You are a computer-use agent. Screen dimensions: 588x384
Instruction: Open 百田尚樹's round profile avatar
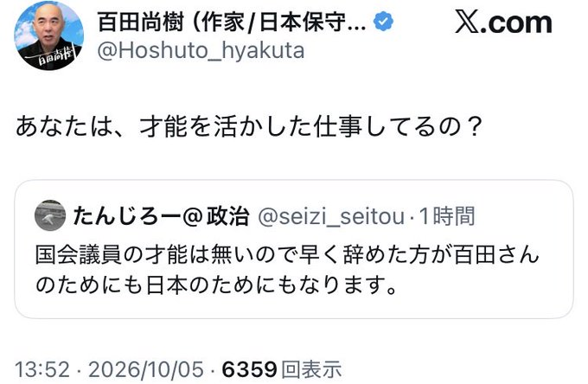point(49,35)
